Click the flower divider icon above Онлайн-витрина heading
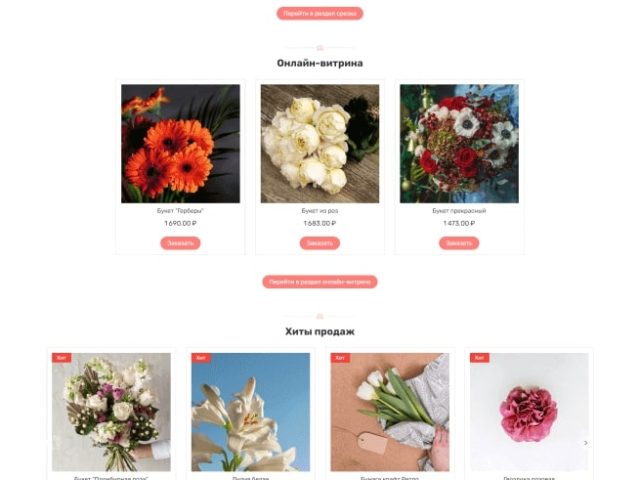This screenshot has height=480, width=640. click(320, 48)
